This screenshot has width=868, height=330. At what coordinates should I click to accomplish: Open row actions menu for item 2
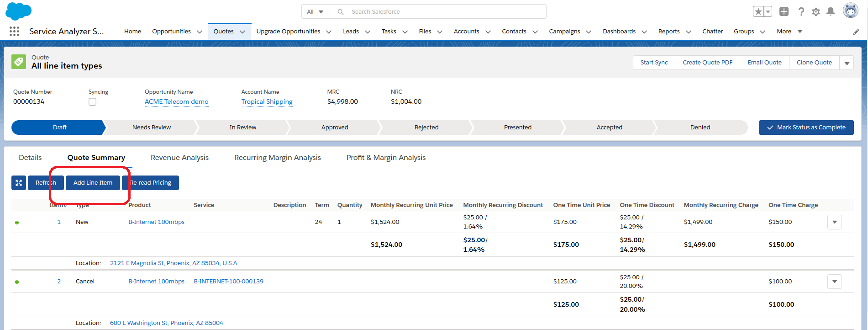click(x=835, y=282)
